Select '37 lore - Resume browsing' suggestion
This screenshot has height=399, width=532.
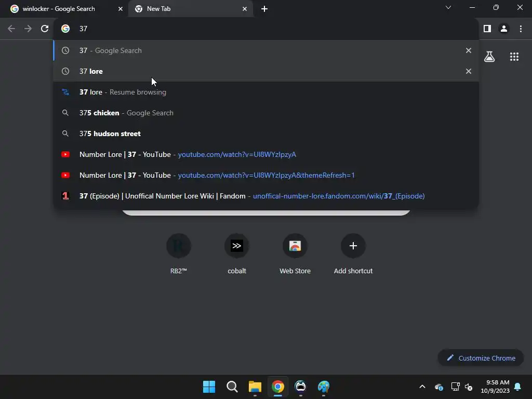click(266, 92)
